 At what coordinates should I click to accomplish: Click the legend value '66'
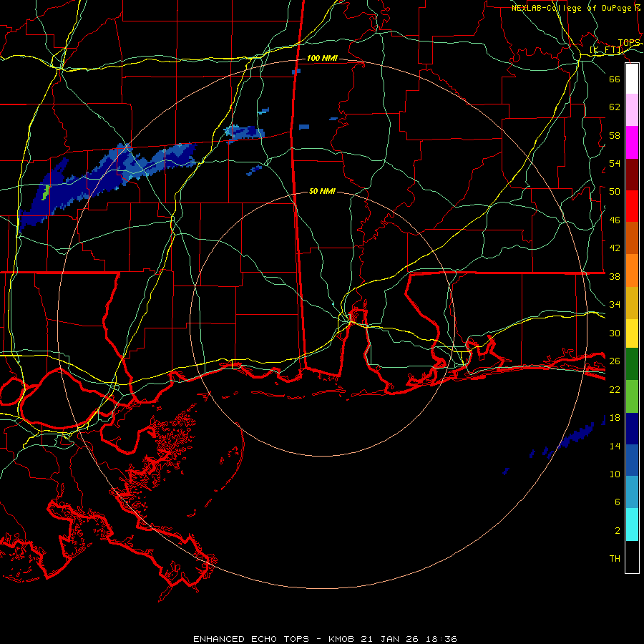click(615, 79)
